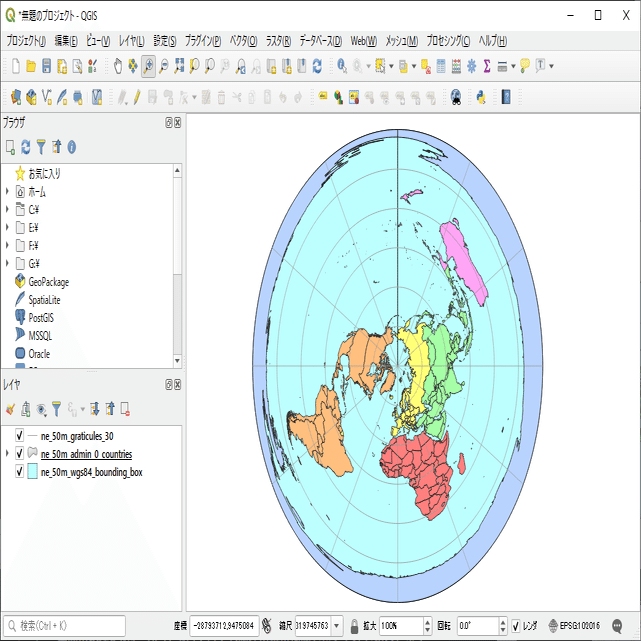The width and height of the screenshot is (641, 641).
Task: Open the QGIS help book icon
Action: pos(506,97)
